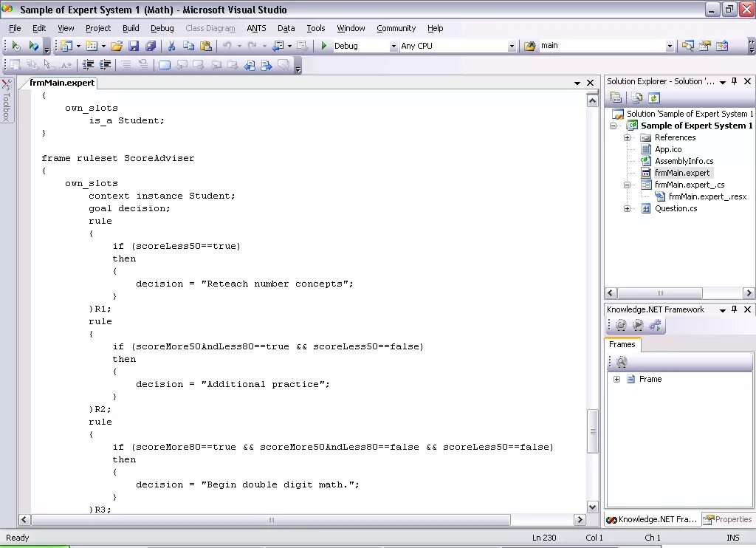The width and height of the screenshot is (756, 548).
Task: Click Show All Files in Solution Explorer
Action: 637,98
